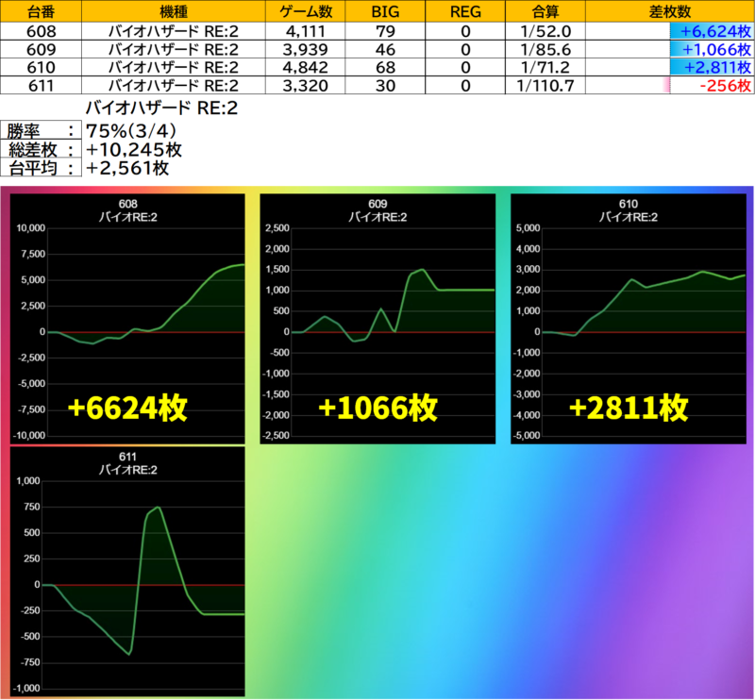Click game count 4,111 cell
Image resolution: width=755 pixels, height=700 pixels.
[x=305, y=31]
